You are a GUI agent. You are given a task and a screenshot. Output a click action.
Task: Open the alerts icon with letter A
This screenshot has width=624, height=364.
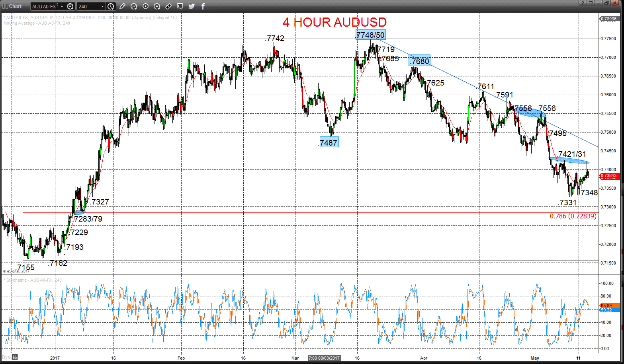[x=157, y=6]
